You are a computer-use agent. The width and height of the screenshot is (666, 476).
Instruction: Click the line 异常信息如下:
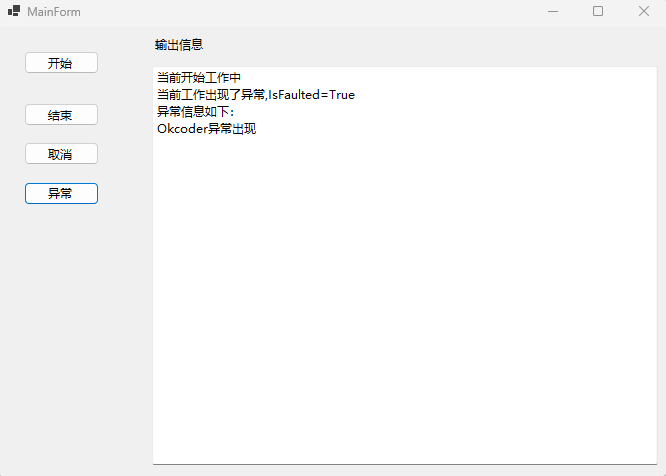click(195, 112)
